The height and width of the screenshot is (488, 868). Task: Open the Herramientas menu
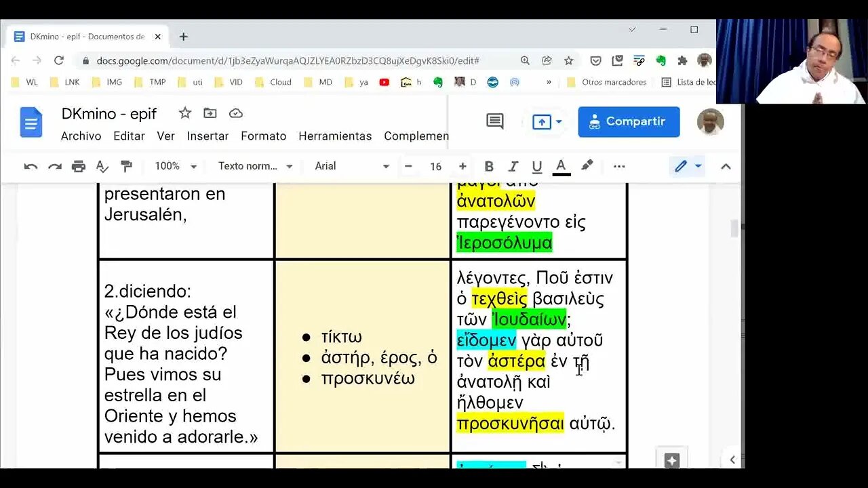tap(335, 136)
